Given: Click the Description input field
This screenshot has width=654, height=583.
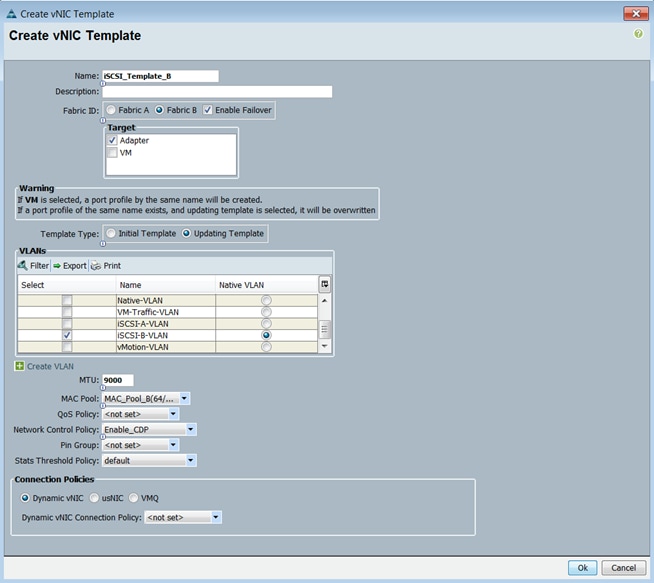Looking at the screenshot, I should 217,91.
